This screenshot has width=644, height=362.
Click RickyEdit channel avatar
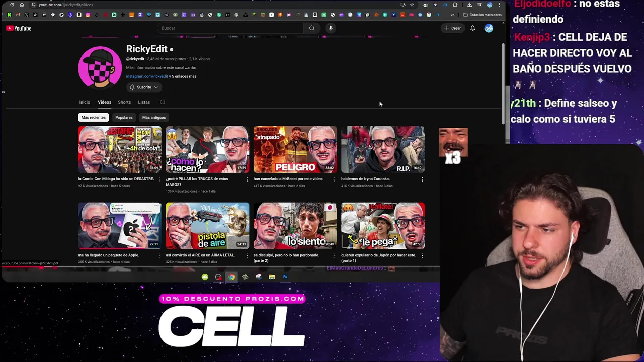(100, 67)
